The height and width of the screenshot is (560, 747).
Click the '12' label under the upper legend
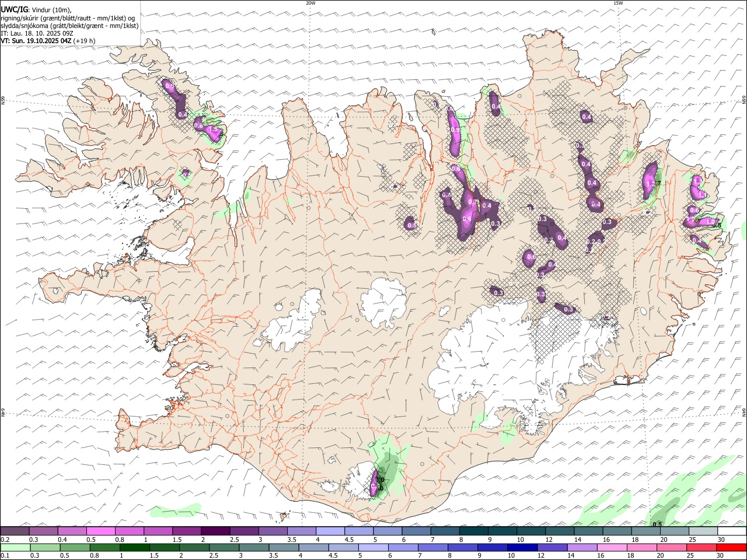[549, 540]
